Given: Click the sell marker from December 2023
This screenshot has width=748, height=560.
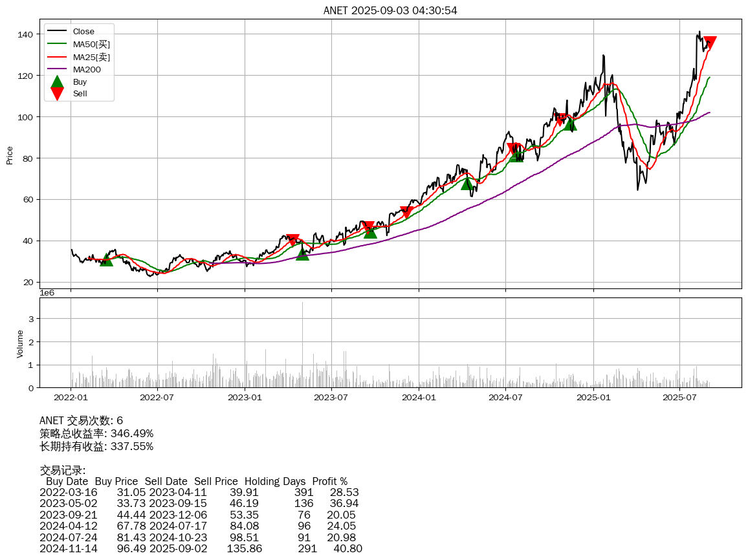Looking at the screenshot, I should [406, 212].
